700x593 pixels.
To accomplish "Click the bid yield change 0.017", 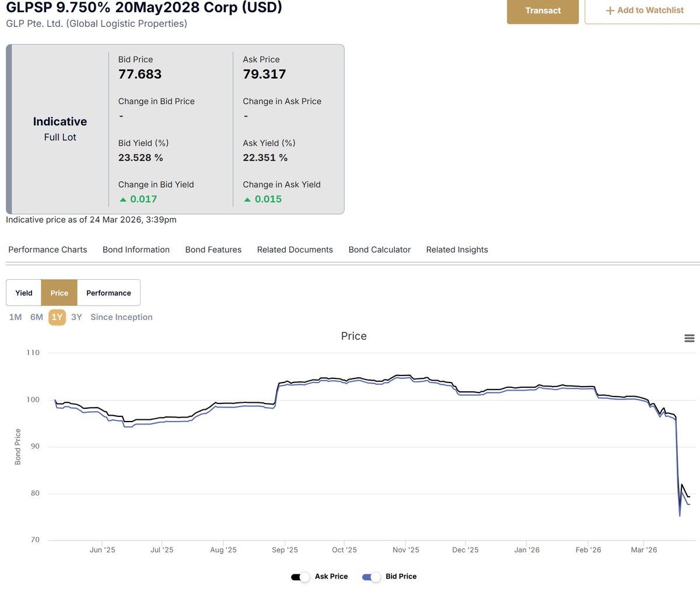I will [x=143, y=199].
